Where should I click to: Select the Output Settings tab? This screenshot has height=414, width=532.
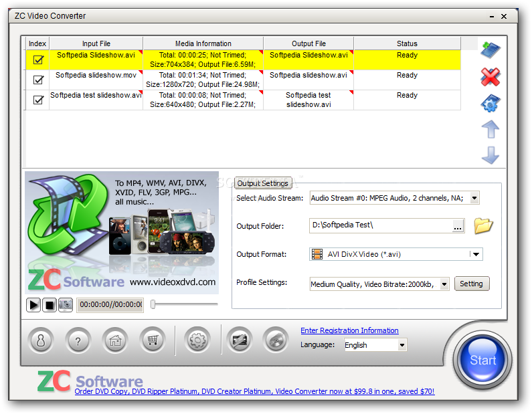(x=262, y=183)
